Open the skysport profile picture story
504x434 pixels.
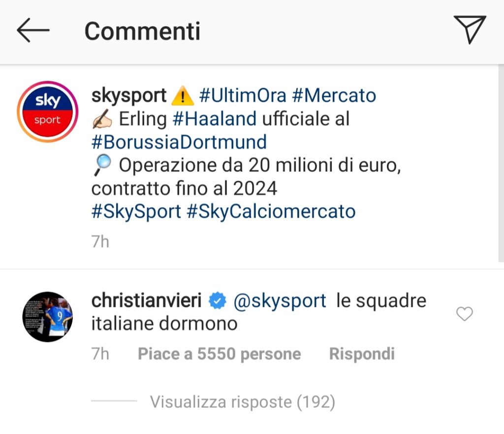click(48, 112)
